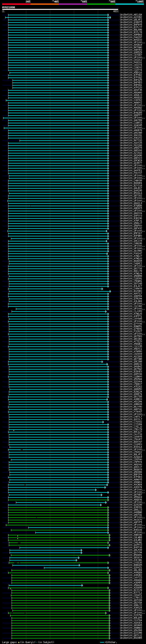
Task: Click the short cyan bar for UniRef100_Q5AAZ6
Action: (x=46, y=585)
